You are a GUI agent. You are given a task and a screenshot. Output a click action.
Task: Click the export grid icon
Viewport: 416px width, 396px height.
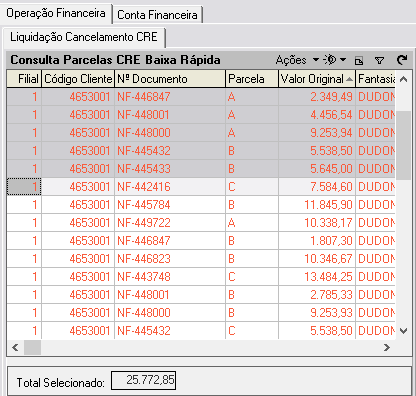point(359,60)
